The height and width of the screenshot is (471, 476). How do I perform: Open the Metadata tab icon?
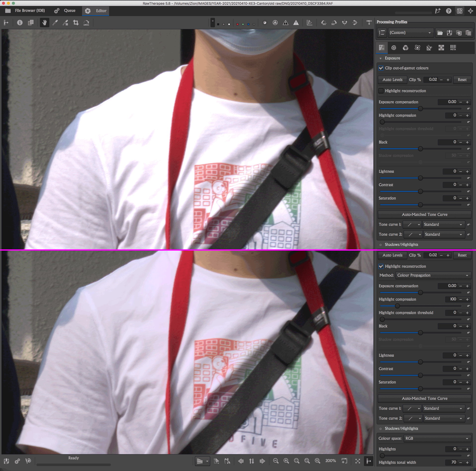453,48
